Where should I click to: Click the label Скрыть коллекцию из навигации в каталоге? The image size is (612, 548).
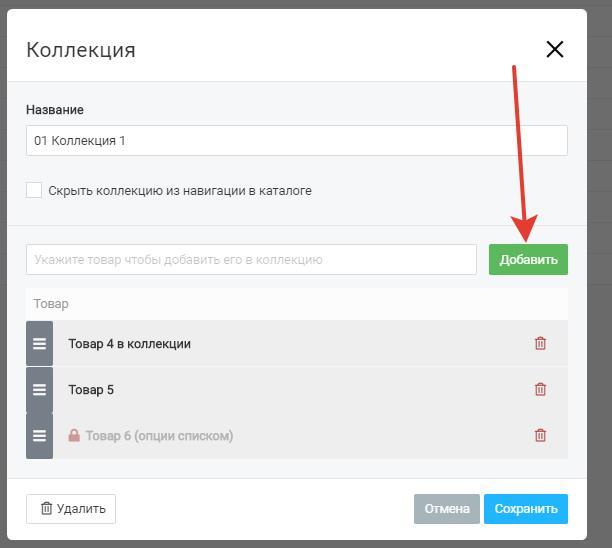pos(180,190)
